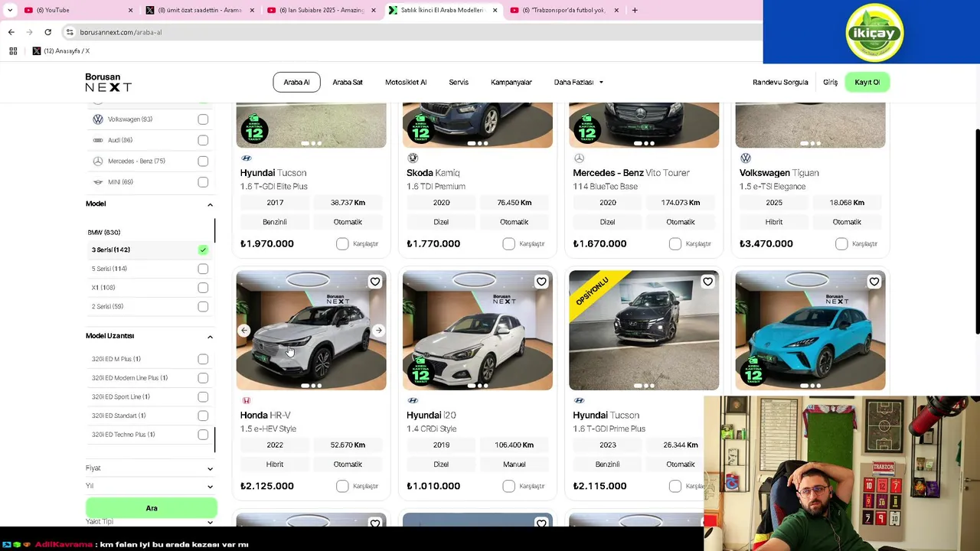
Task: Check Karşılaştır for Skoda Kamiq
Action: point(508,243)
